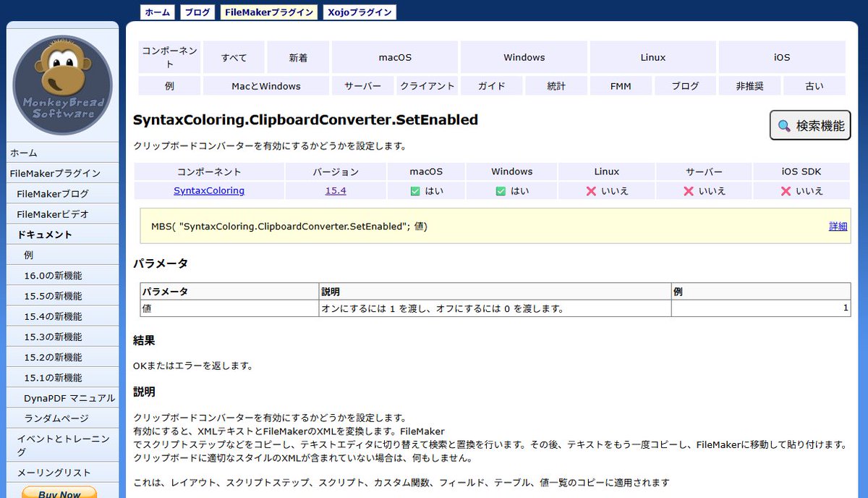Viewport: 868px width, 498px height.
Task: Switch to the Xojoプラグイン top tab
Action: [x=359, y=12]
